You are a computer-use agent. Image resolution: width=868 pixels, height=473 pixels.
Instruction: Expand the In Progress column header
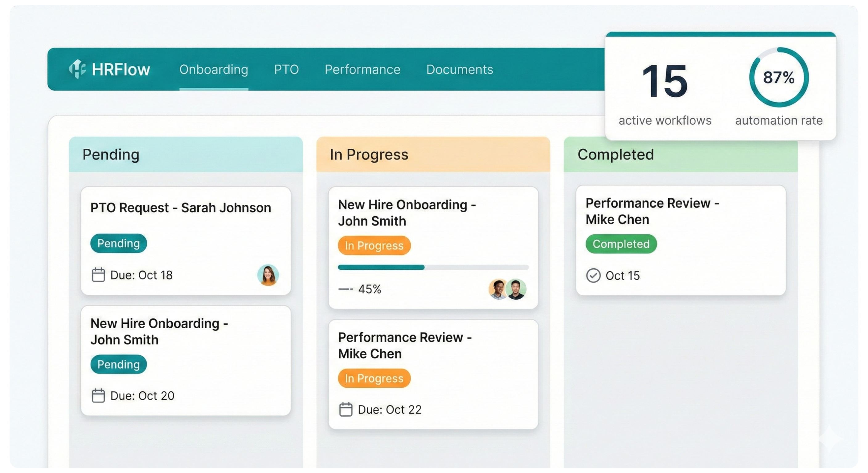(369, 155)
